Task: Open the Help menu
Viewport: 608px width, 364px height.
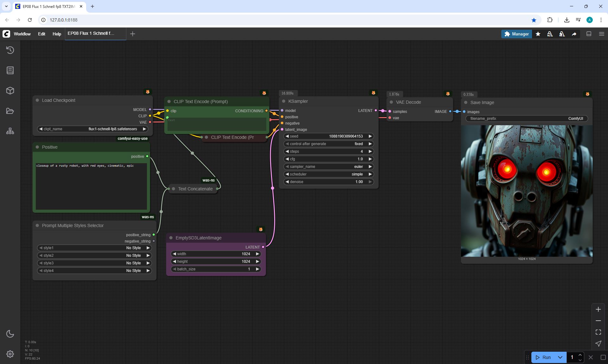Action: (x=57, y=34)
